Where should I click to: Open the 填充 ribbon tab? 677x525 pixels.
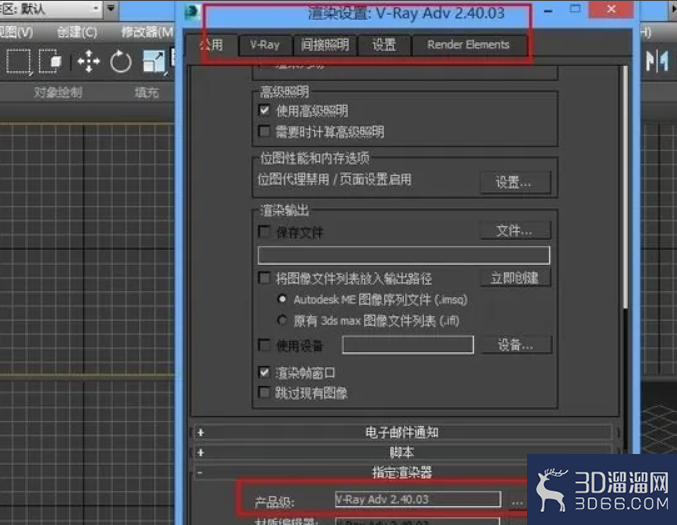point(146,92)
